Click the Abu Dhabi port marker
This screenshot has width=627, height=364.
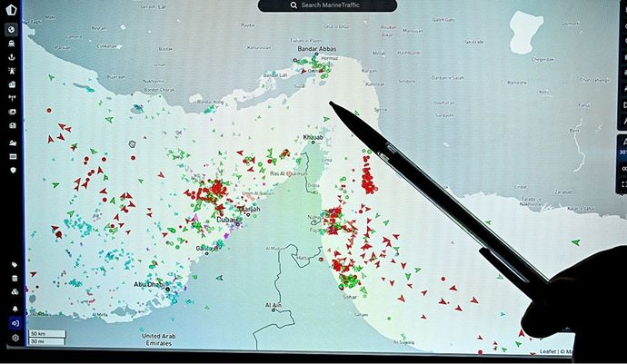pyautogui.click(x=167, y=289)
